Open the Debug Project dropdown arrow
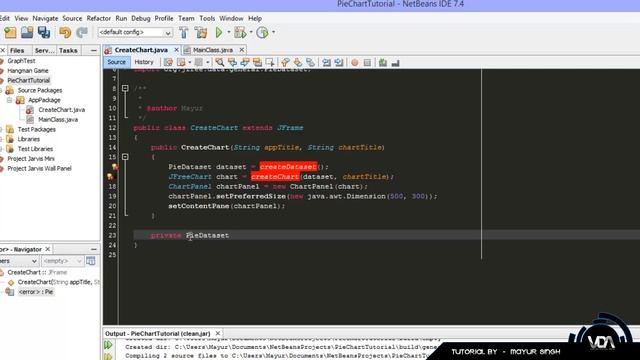 pyautogui.click(x=251, y=32)
